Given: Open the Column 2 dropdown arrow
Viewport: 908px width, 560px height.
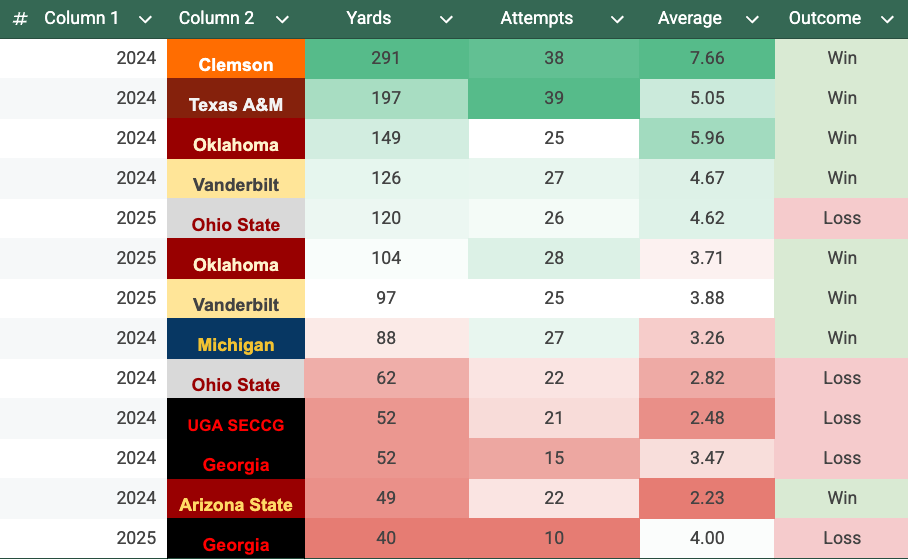Looking at the screenshot, I should (282, 19).
